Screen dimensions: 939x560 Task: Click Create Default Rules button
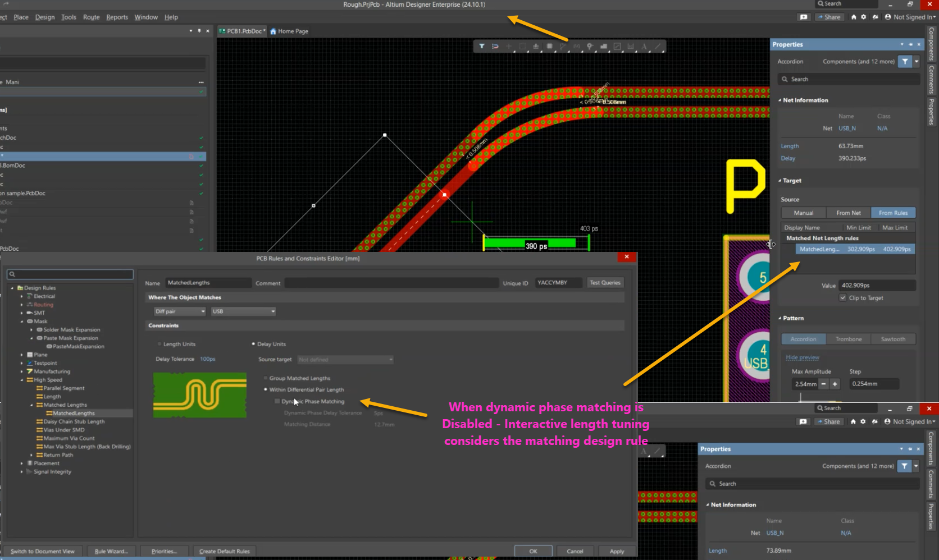coord(225,551)
